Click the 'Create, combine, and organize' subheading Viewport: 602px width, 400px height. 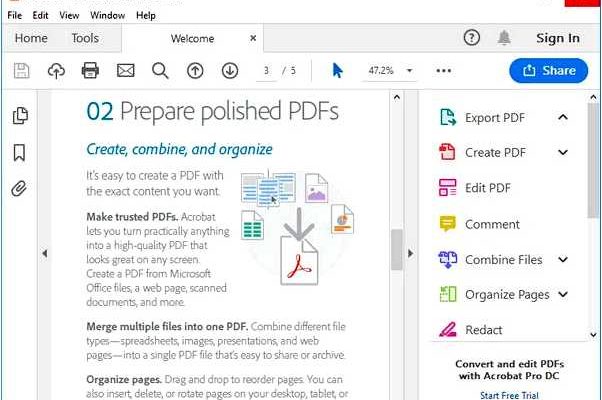click(x=179, y=149)
